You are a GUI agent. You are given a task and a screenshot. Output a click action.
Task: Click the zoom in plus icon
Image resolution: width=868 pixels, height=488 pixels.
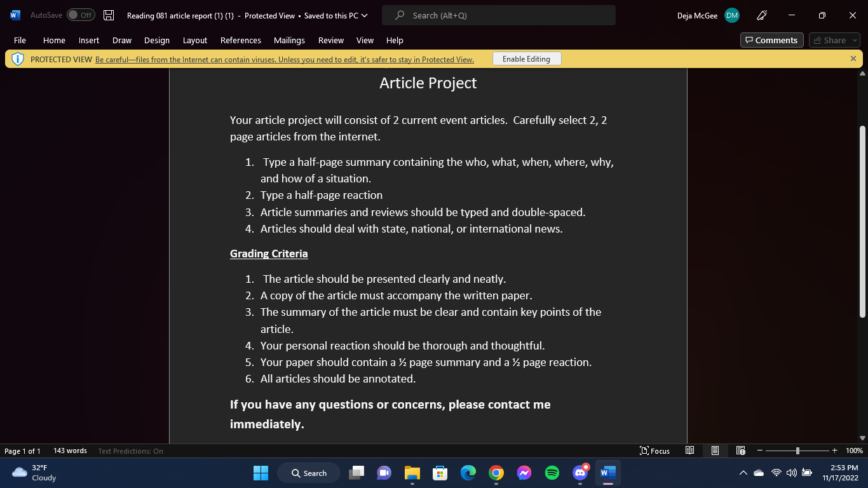(835, 451)
